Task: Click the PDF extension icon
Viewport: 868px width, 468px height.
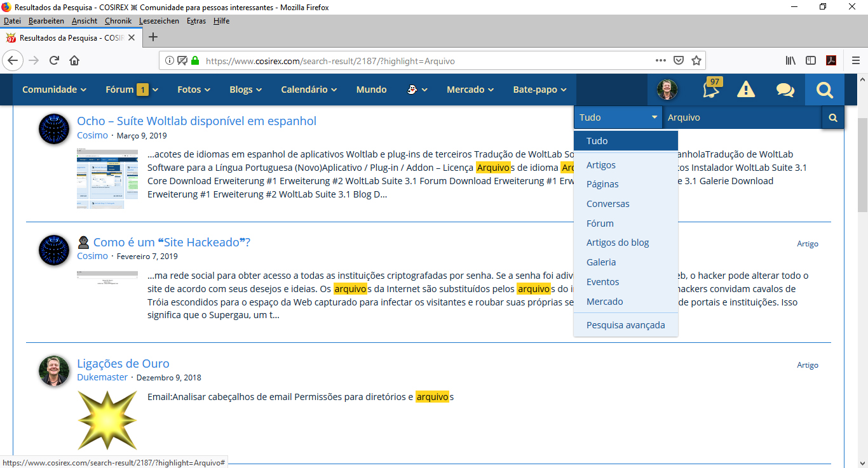Action: 831,60
